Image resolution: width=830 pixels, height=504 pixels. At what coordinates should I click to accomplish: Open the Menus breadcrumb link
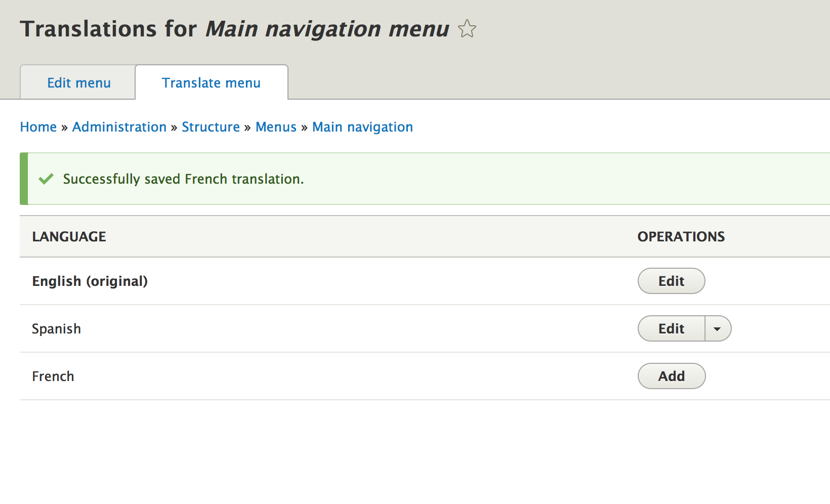click(276, 127)
